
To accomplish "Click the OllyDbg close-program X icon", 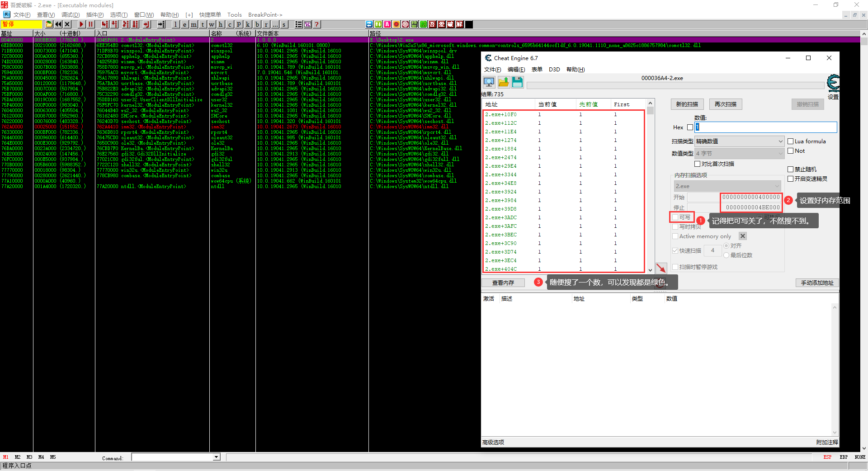I will pos(67,24).
